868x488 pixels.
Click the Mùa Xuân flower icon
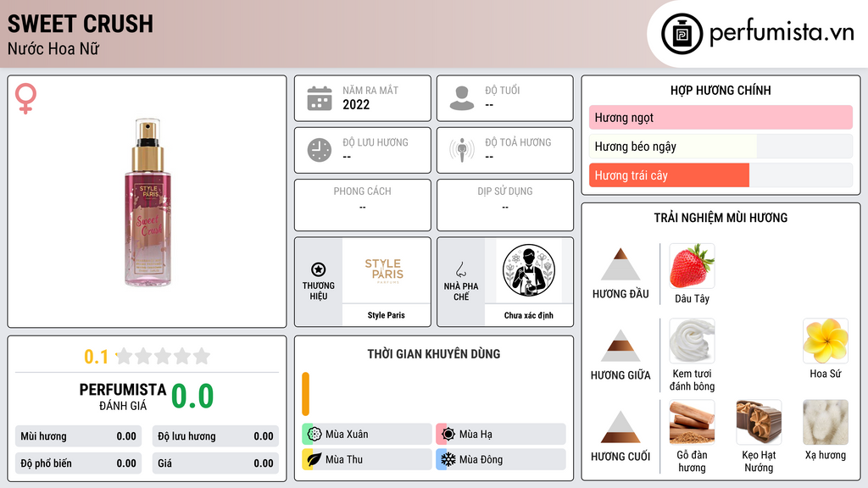tap(314, 434)
